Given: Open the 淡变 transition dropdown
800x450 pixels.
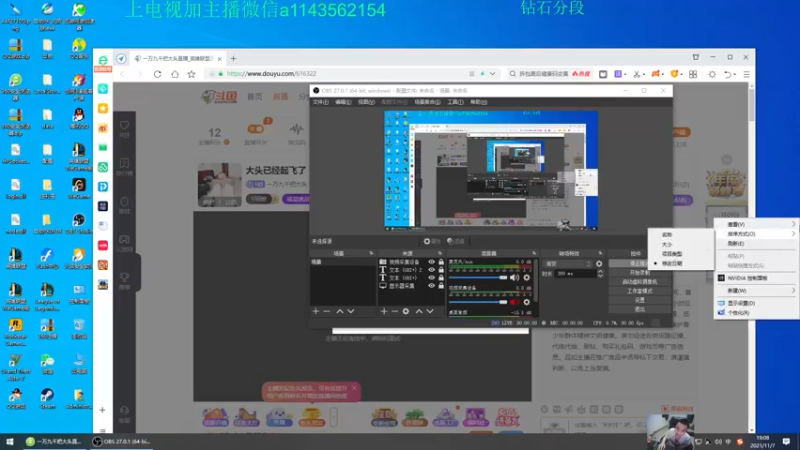Looking at the screenshot, I should [568, 264].
